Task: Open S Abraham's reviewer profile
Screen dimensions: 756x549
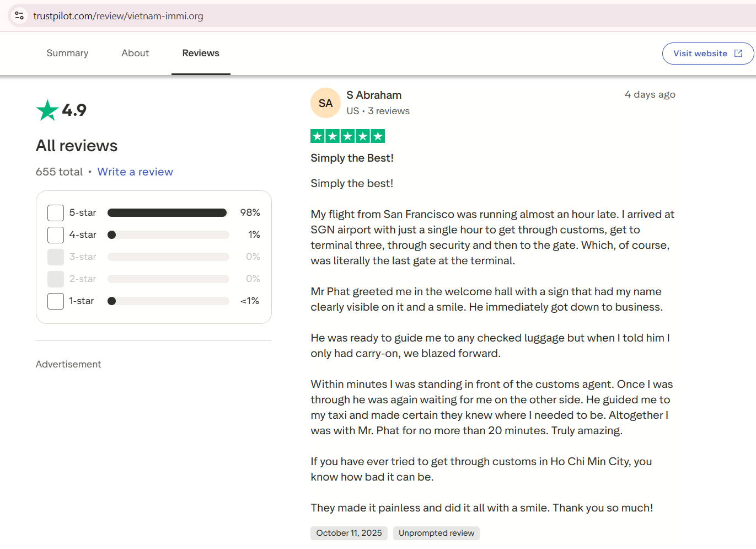Action: 374,95
